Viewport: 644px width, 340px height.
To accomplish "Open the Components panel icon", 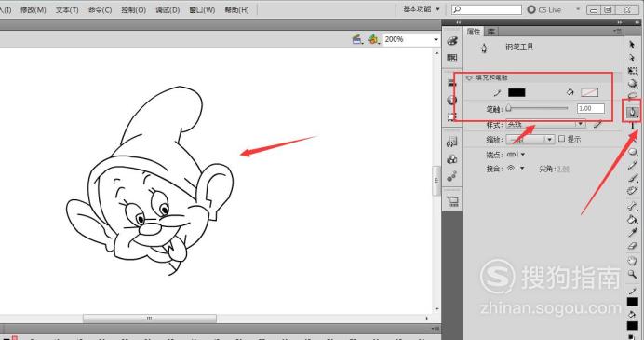I will [451, 159].
